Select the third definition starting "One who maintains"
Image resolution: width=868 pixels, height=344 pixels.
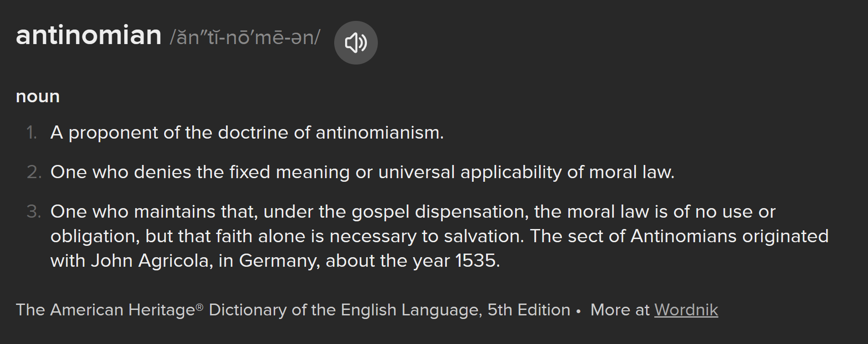coord(412,212)
